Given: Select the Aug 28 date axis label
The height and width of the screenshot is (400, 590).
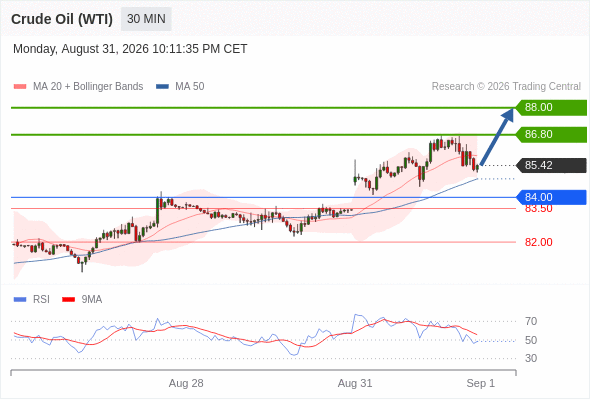Looking at the screenshot, I should click(186, 383).
